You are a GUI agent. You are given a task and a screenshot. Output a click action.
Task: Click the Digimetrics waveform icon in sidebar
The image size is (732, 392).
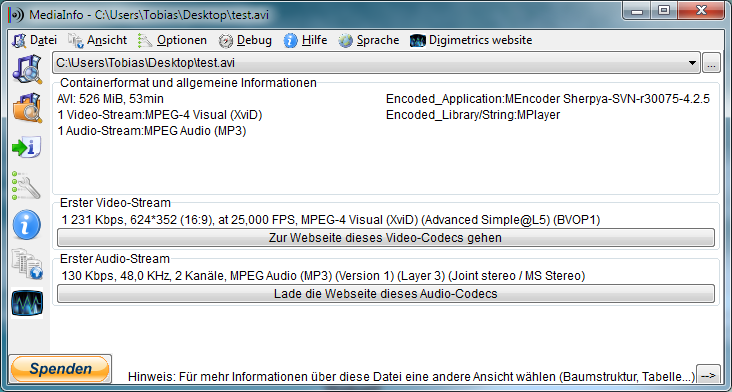(x=27, y=303)
